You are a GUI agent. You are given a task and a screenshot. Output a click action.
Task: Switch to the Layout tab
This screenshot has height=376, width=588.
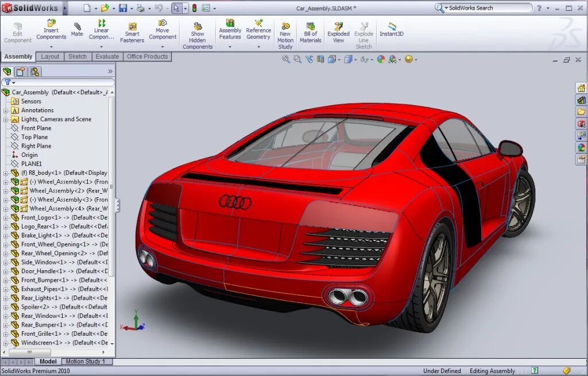click(50, 56)
